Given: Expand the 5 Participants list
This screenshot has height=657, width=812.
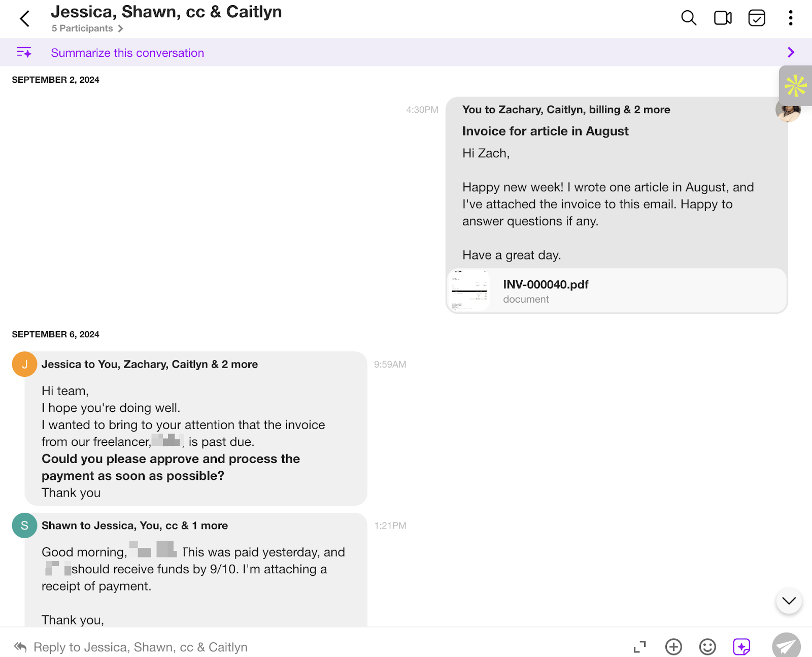Looking at the screenshot, I should 87,28.
